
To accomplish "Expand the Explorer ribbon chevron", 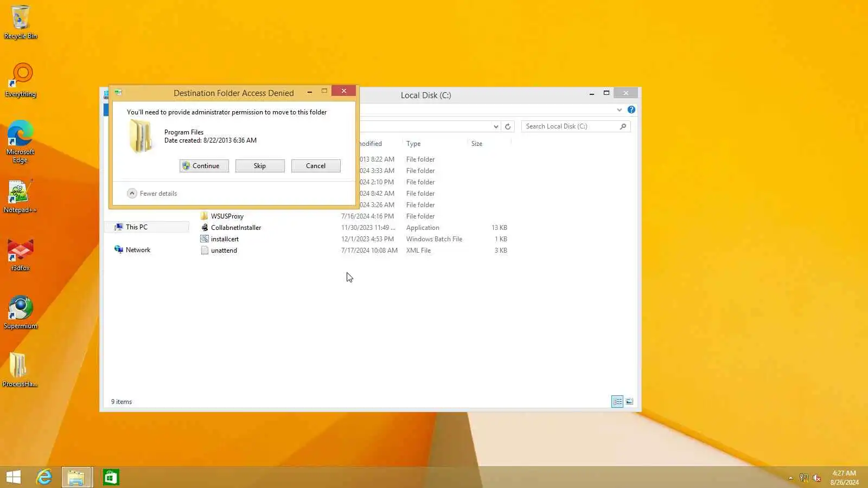I will coord(619,110).
